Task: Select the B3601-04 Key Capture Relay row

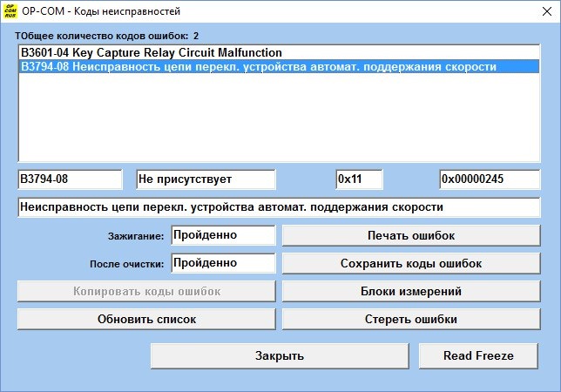Action: [279, 52]
